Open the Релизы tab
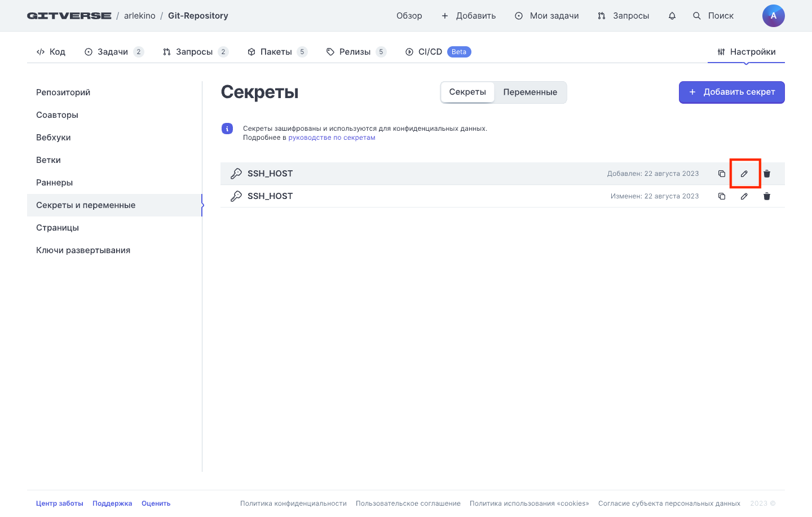This screenshot has height=517, width=812. [x=355, y=52]
